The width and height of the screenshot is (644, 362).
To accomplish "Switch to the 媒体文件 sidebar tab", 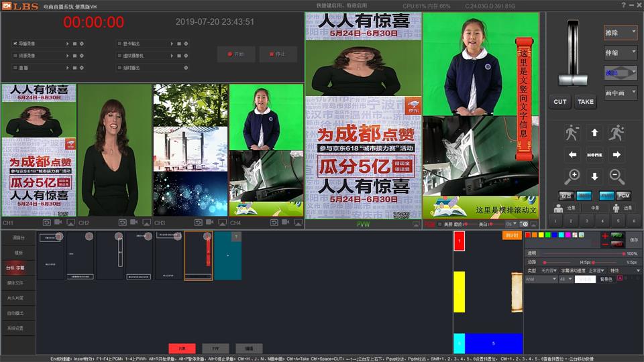I will coord(15,283).
